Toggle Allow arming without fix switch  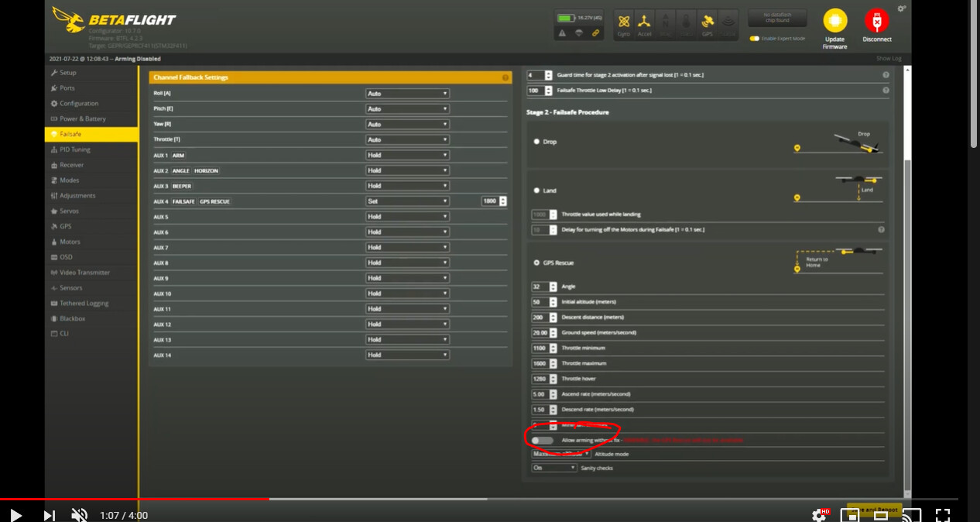click(542, 440)
